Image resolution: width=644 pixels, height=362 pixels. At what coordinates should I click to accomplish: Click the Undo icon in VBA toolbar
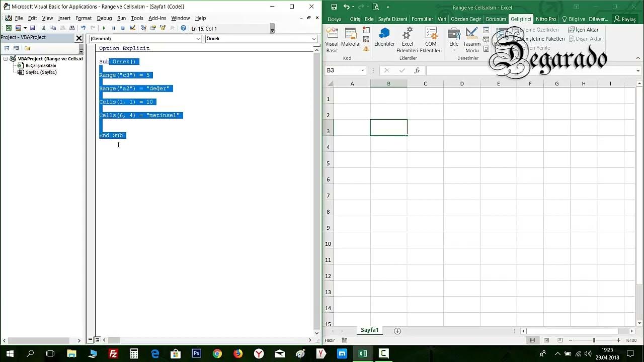[x=84, y=28]
